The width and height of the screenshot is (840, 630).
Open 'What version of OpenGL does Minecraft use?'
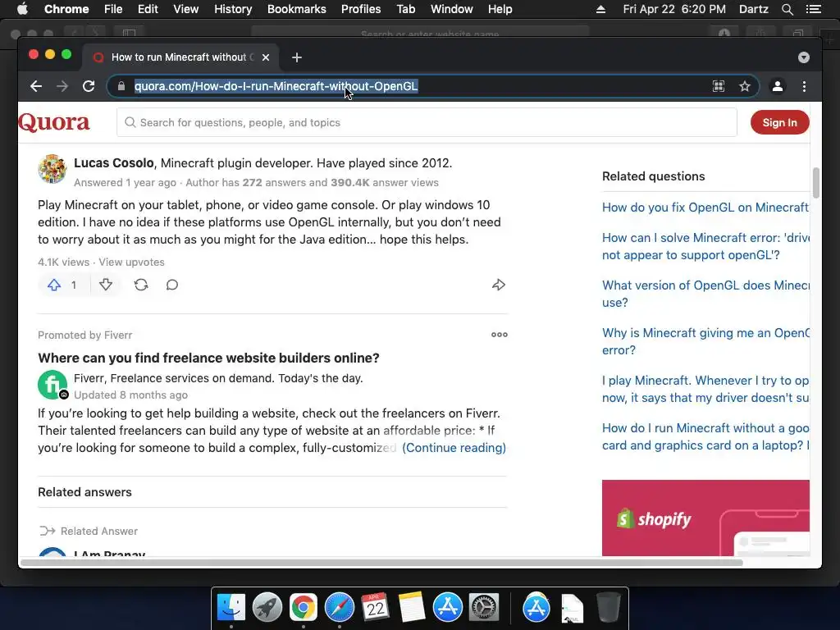pyautogui.click(x=705, y=294)
